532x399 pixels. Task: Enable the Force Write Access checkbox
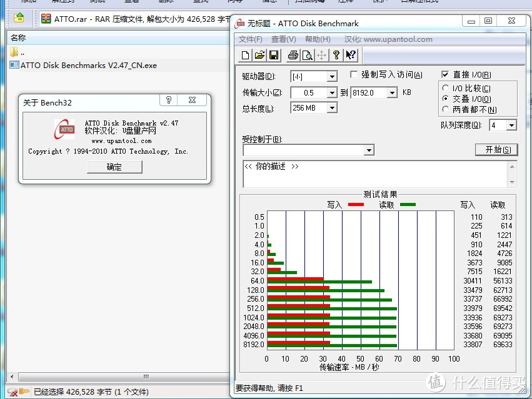tap(354, 74)
